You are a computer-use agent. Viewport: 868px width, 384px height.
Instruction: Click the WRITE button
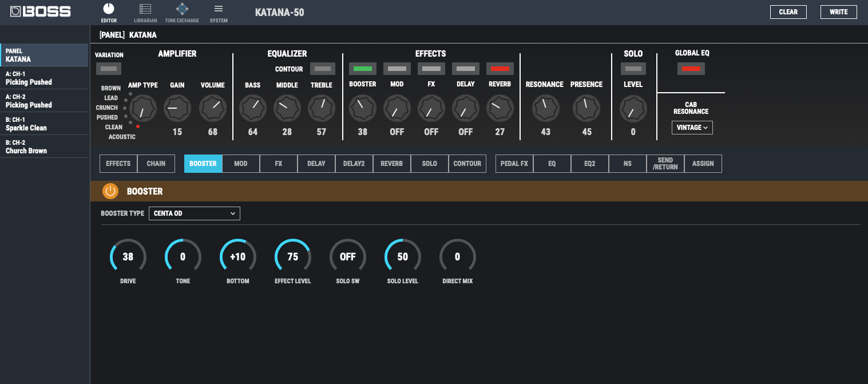838,11
